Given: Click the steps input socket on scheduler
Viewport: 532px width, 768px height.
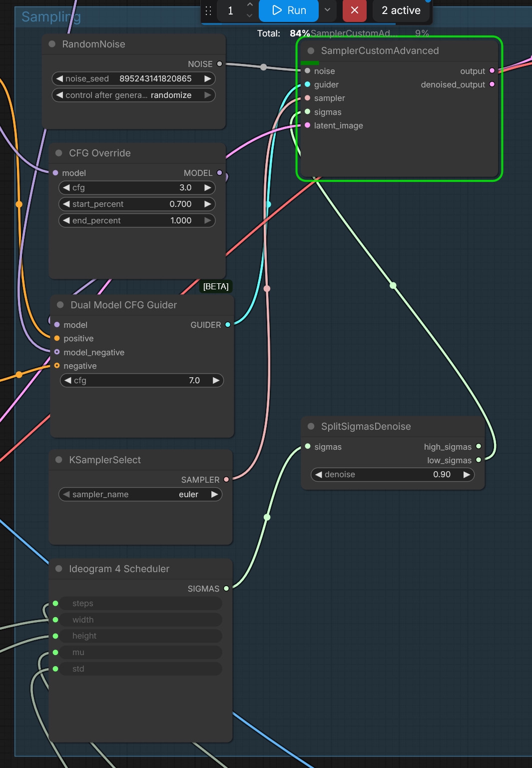Looking at the screenshot, I should (x=55, y=603).
